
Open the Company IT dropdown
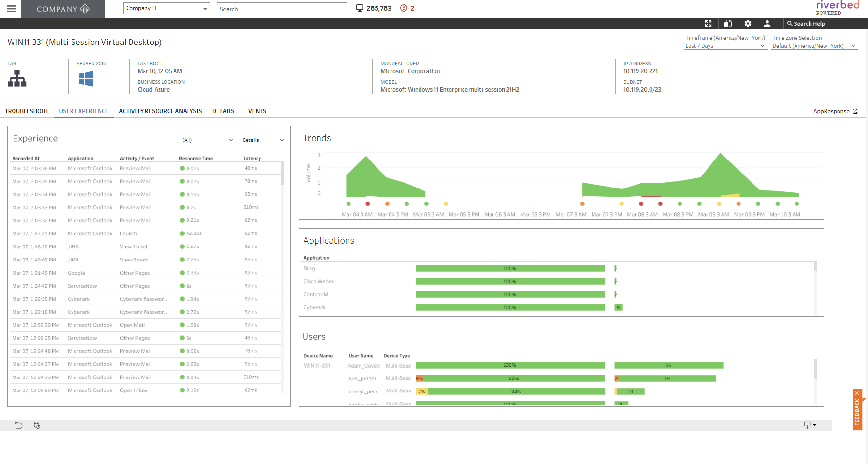point(167,8)
